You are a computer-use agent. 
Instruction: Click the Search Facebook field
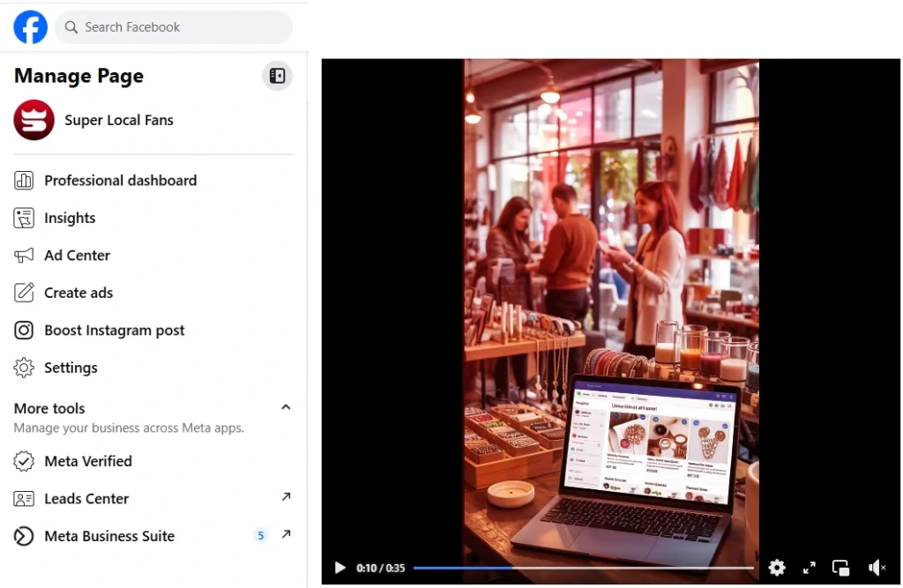tap(173, 27)
